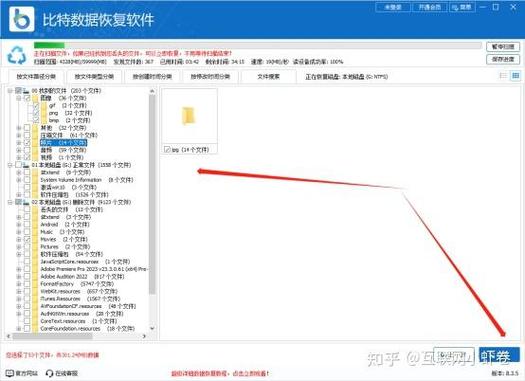Uncheck the Movies checkbox
Viewport: 525px width, 381px height.
[27, 239]
